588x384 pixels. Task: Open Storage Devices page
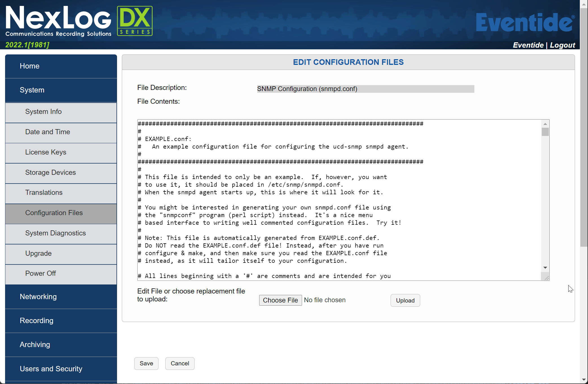click(x=50, y=172)
